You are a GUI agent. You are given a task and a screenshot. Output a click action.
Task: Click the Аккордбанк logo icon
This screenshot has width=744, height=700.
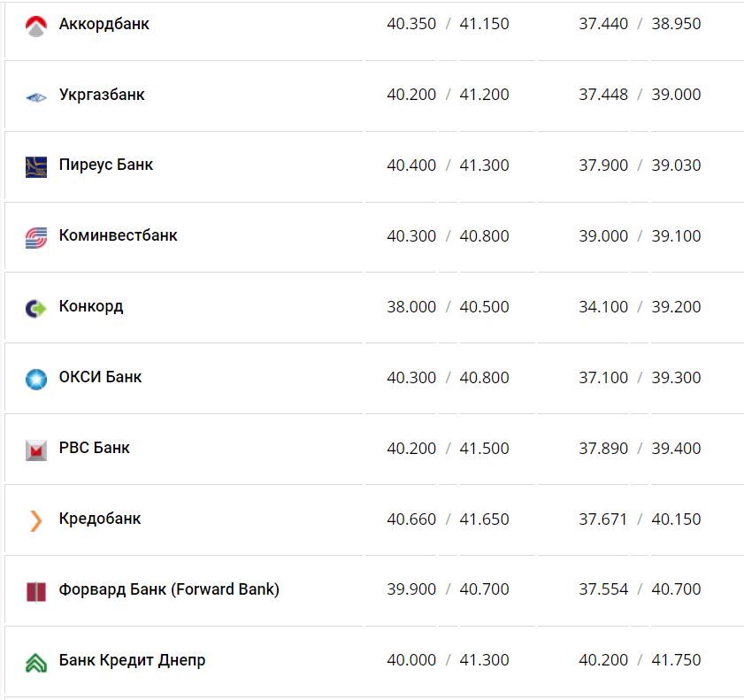(35, 27)
